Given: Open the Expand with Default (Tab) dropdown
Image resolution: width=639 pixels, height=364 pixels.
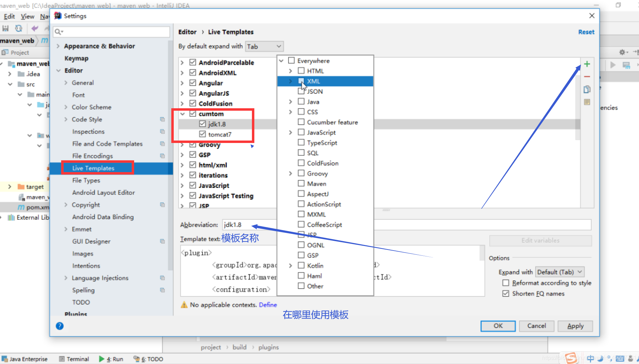Looking at the screenshot, I should click(x=560, y=272).
